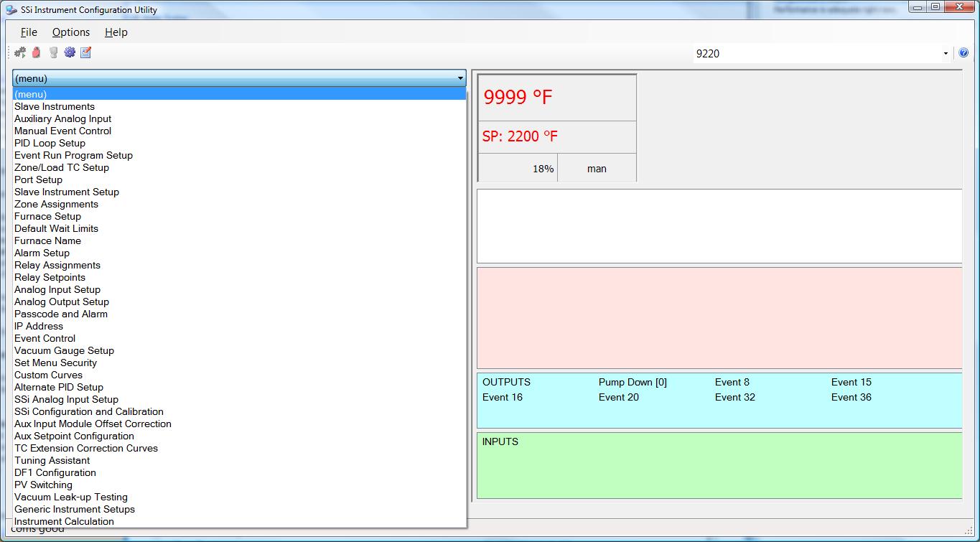Choose SSi Configuration and Calibration

[239, 411]
